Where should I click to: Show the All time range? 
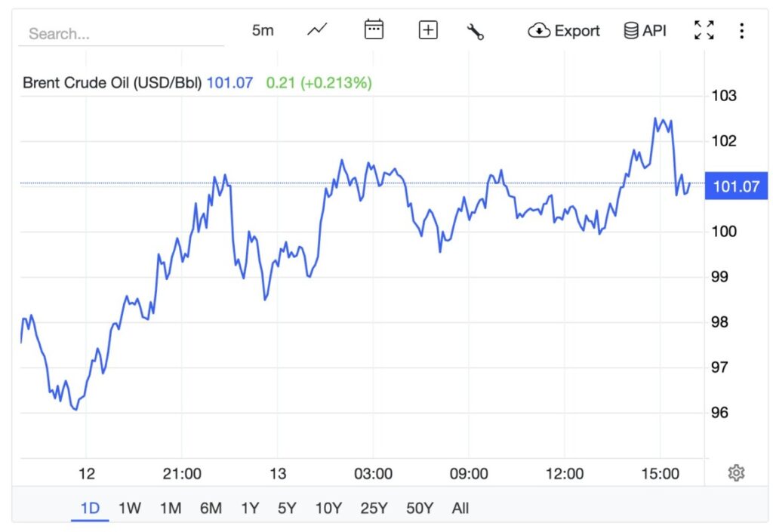click(460, 508)
